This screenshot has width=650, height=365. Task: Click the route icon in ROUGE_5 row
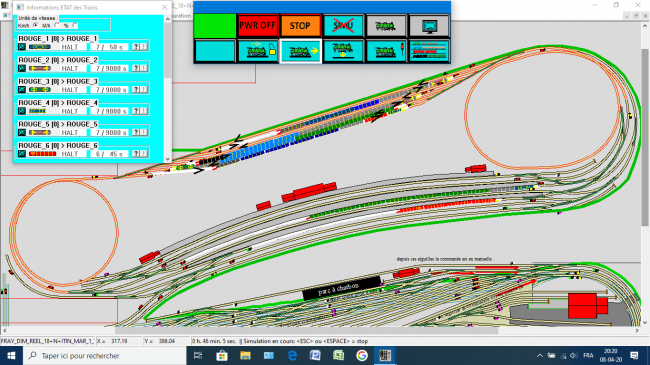coord(22,132)
